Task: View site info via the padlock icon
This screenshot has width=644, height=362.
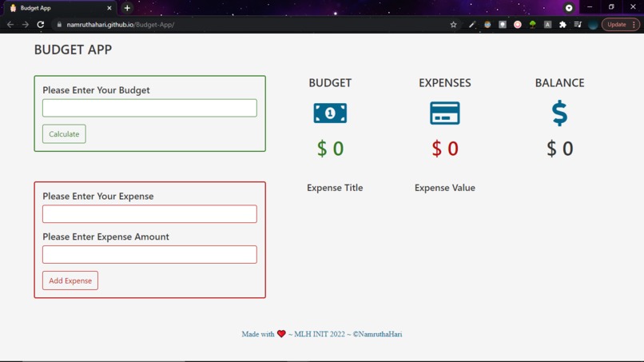Action: coord(59,25)
